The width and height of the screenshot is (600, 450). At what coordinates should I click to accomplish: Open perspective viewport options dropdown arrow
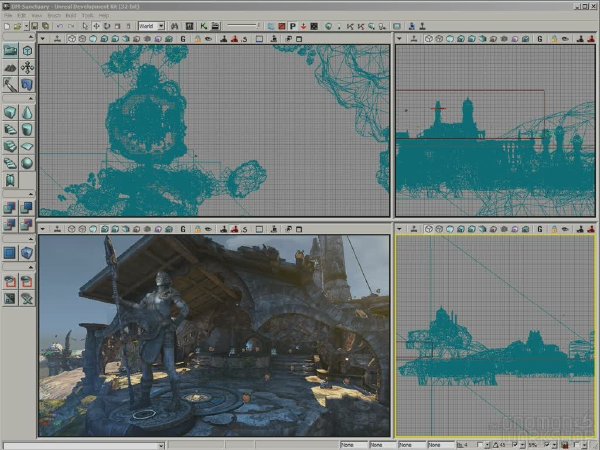[x=43, y=229]
